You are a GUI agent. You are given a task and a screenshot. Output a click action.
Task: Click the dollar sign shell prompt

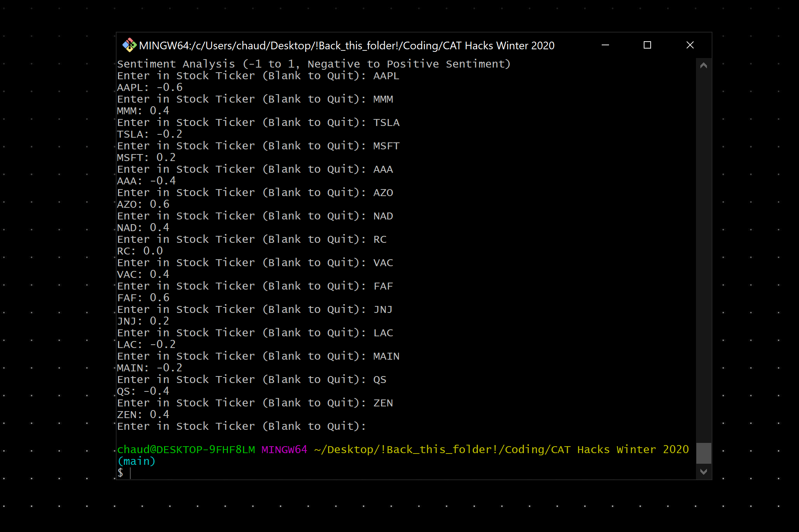point(120,473)
